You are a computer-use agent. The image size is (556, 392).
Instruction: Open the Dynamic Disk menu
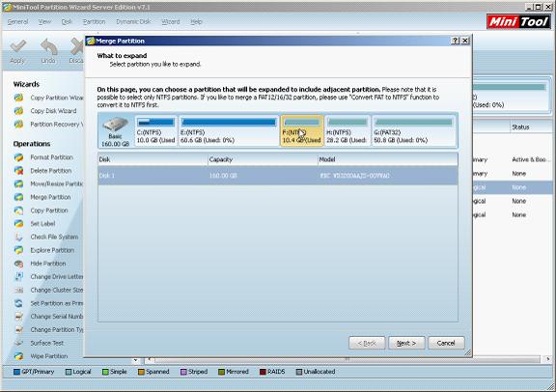pos(133,21)
